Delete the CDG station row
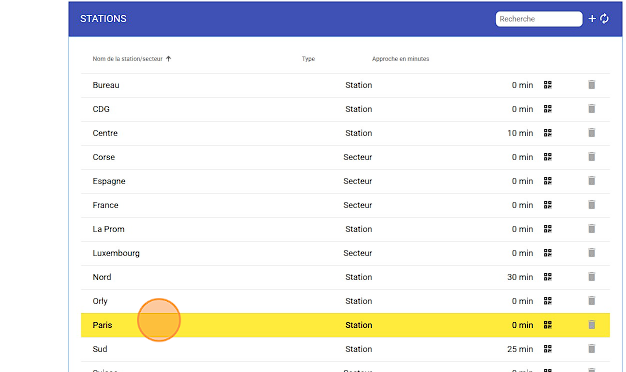Image resolution: width=626 pixels, height=372 pixels. click(x=592, y=109)
